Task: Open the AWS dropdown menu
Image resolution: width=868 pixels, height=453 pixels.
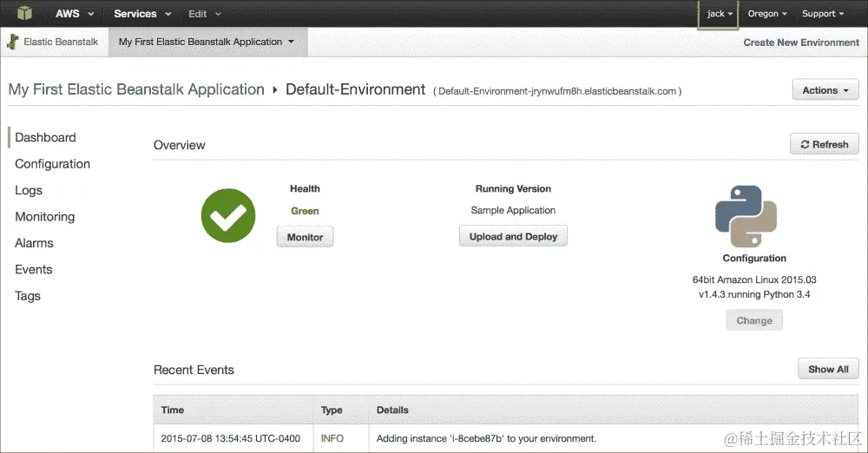Action: tap(75, 13)
